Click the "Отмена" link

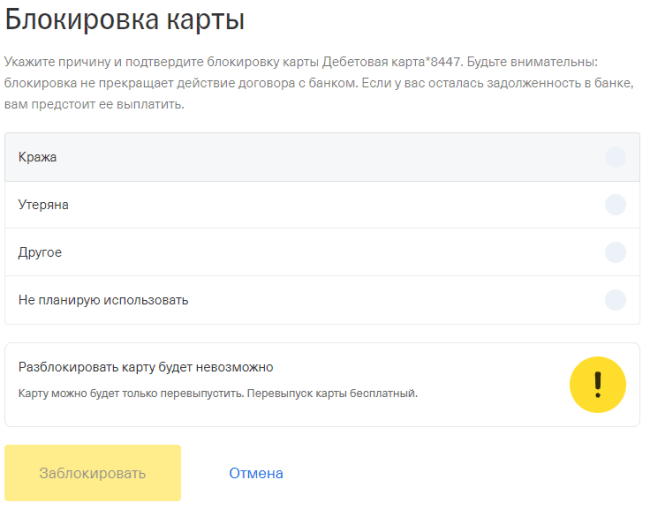pyautogui.click(x=256, y=473)
